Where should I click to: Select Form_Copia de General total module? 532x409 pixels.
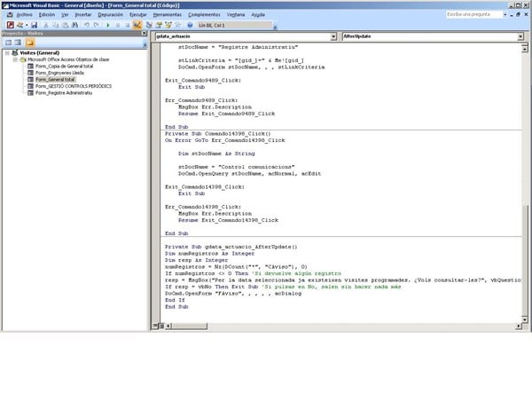[x=66, y=65]
